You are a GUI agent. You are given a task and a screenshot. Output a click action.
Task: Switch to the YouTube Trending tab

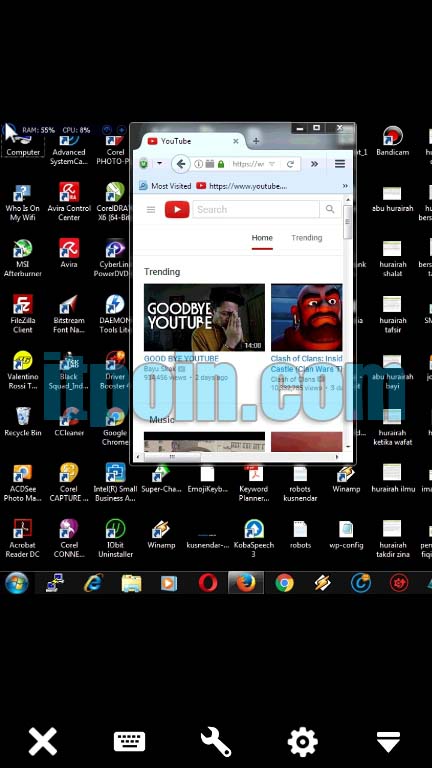click(x=307, y=238)
